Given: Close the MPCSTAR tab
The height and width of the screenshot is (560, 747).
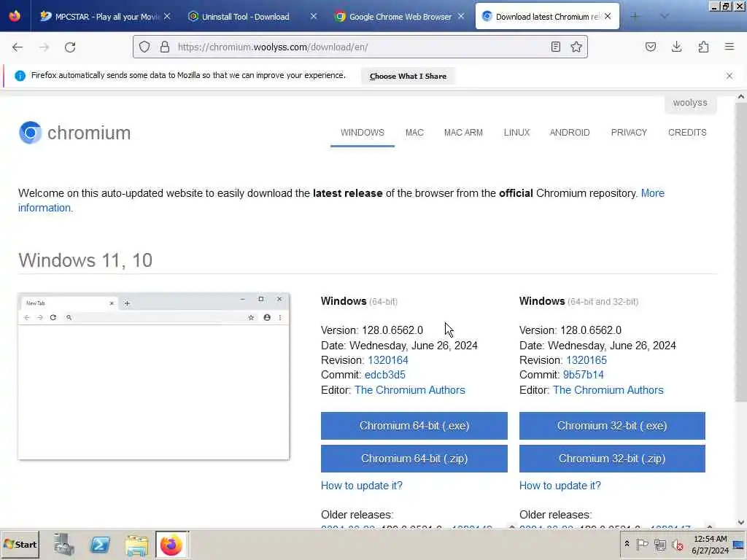Looking at the screenshot, I should coord(167,16).
